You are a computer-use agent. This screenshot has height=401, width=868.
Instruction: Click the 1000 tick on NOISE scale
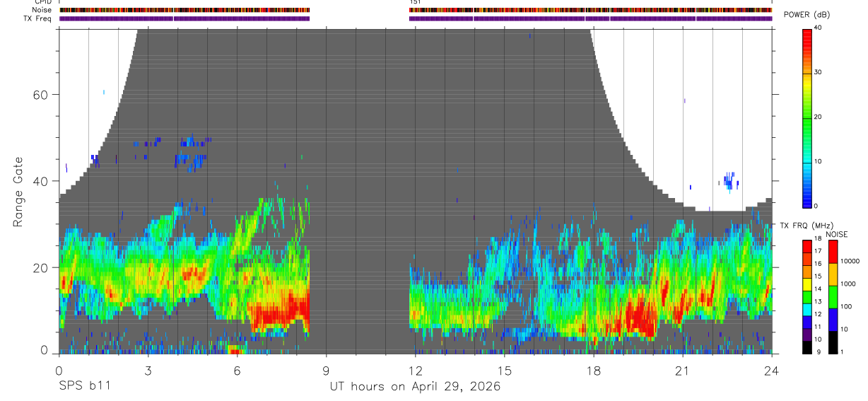click(848, 284)
